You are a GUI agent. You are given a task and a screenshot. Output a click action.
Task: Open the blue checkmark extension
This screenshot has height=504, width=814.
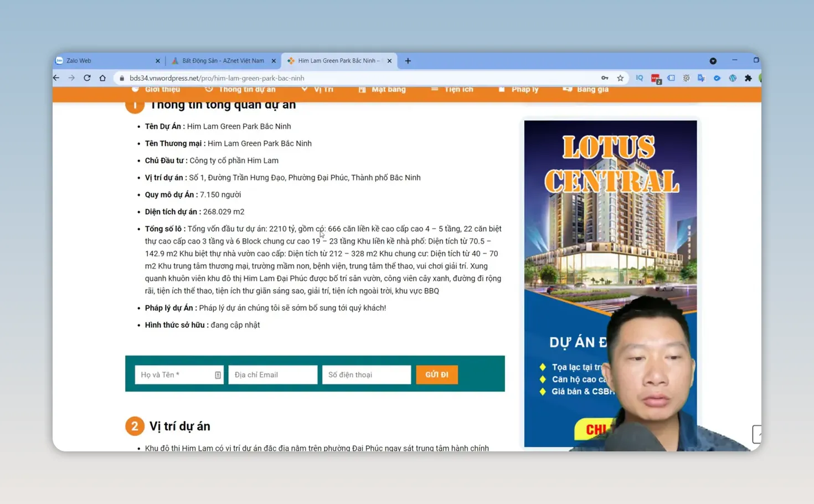pos(717,78)
